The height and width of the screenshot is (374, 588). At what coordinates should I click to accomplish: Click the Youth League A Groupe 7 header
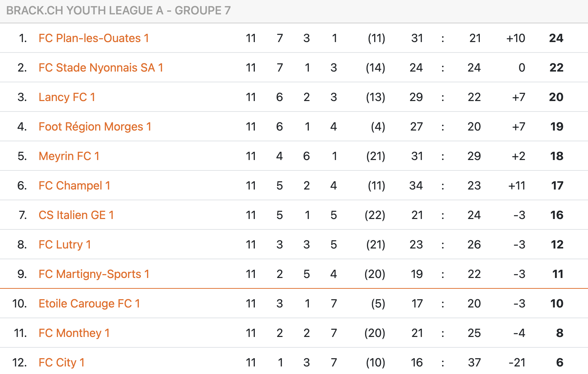[x=118, y=10]
